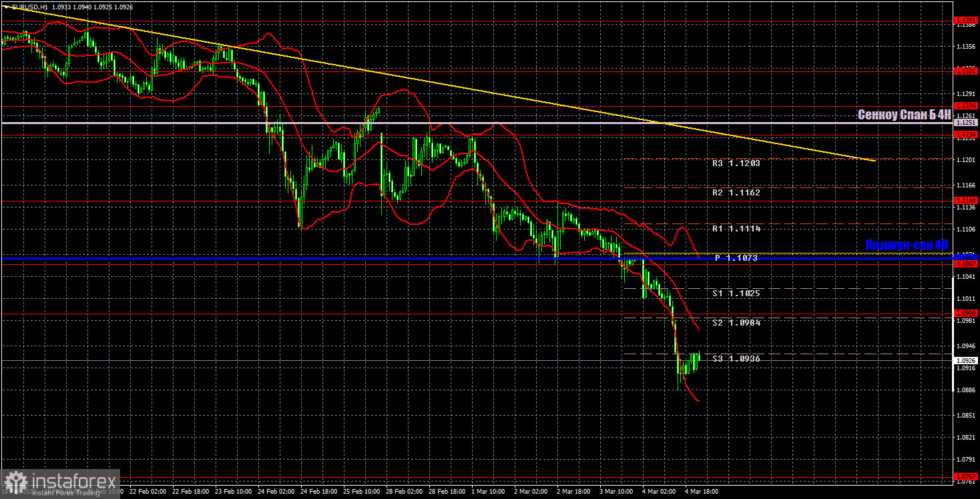Click the 1.0886 price axis value
The width and height of the screenshot is (980, 499).
(x=967, y=390)
